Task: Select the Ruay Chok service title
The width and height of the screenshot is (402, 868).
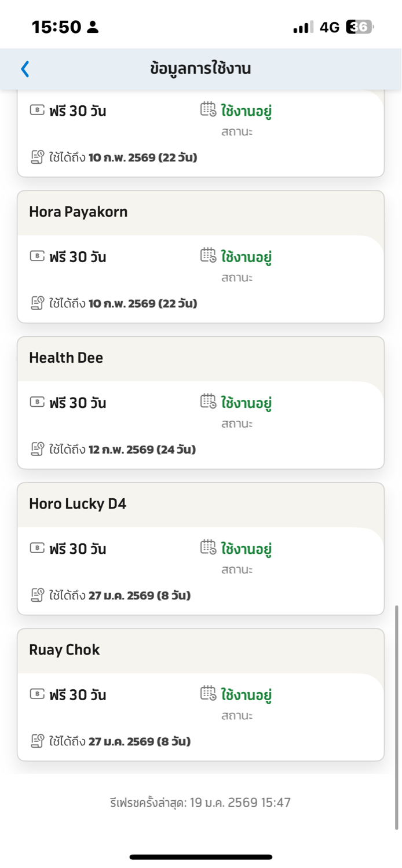Action: [x=64, y=649]
